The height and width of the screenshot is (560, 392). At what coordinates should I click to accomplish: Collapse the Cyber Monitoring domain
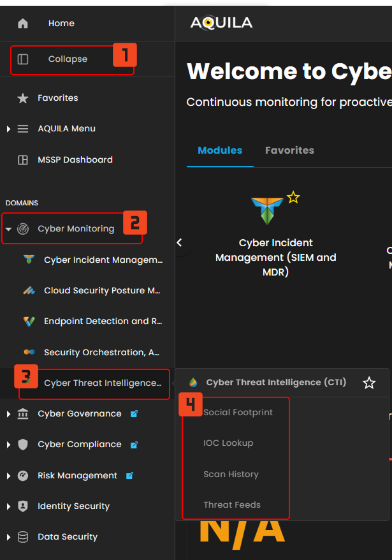[8, 229]
